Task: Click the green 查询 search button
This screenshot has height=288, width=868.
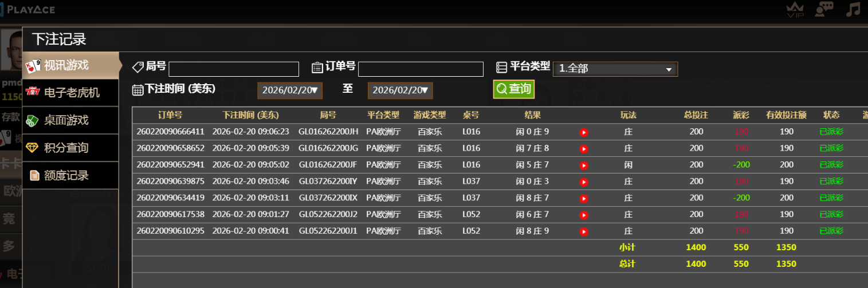Action: click(514, 89)
